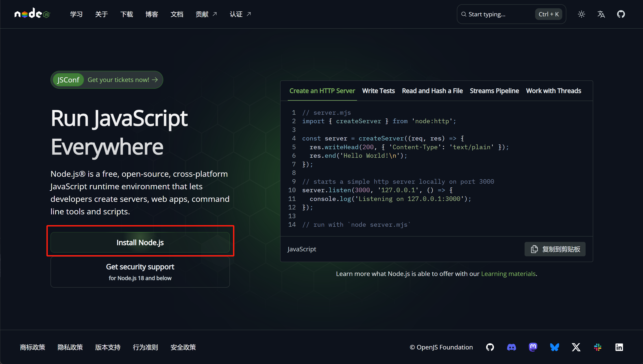Open the 博客 menu item
The width and height of the screenshot is (643, 364).
[x=152, y=14]
